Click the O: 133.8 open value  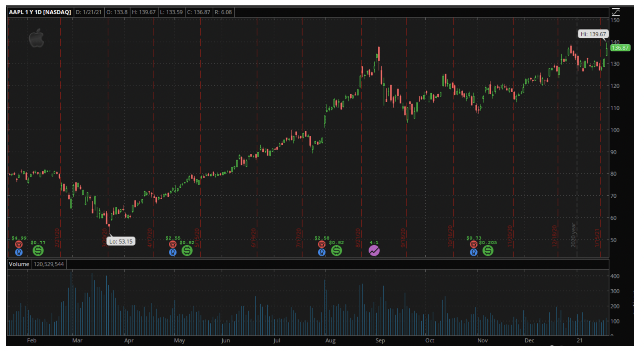click(117, 12)
